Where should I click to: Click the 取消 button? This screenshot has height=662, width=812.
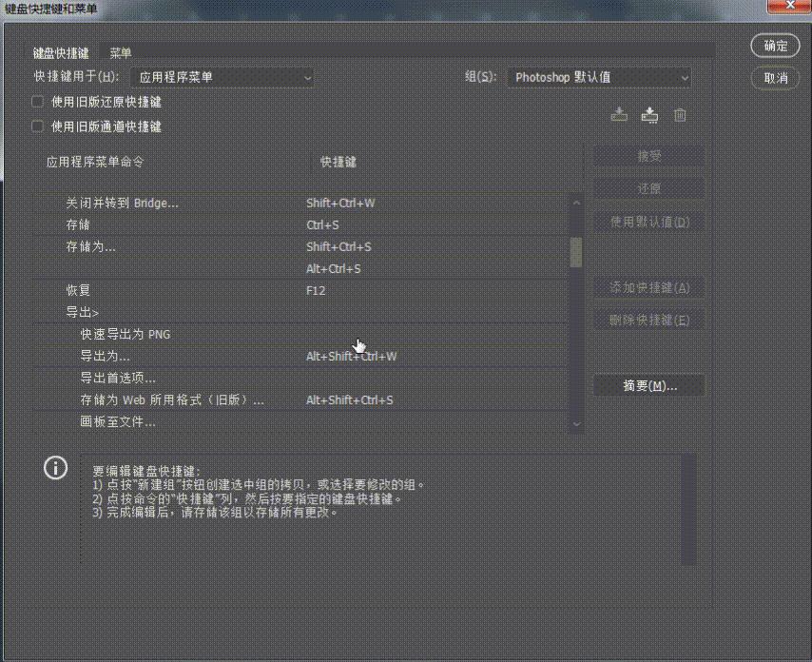click(775, 79)
